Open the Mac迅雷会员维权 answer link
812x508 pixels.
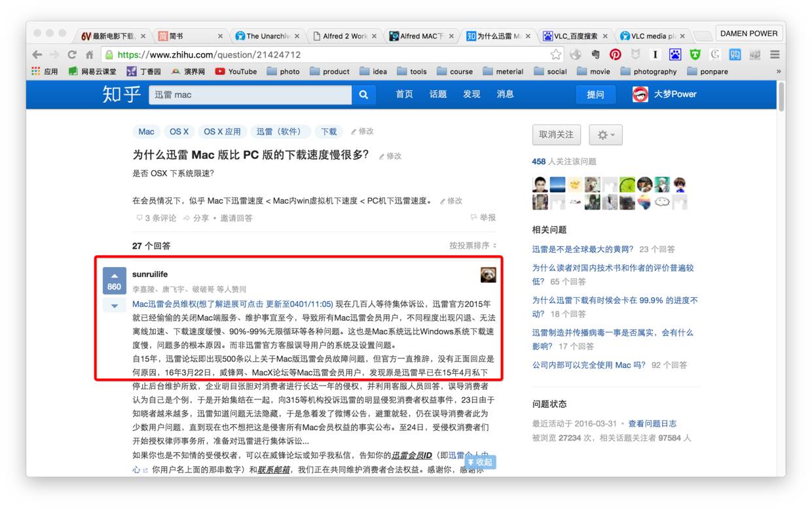point(232,304)
